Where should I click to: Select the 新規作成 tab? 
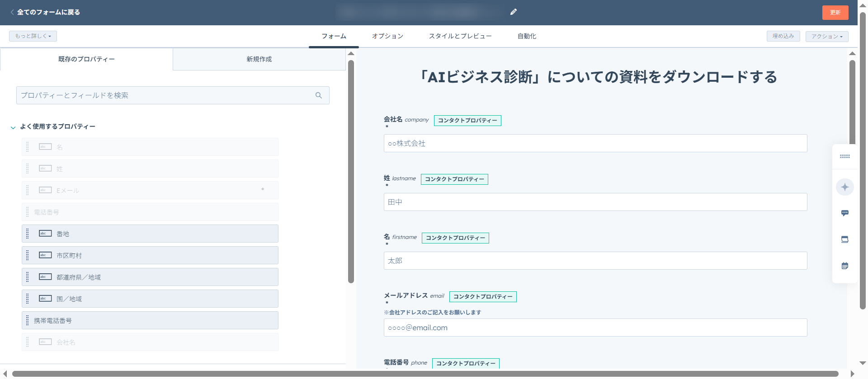pyautogui.click(x=259, y=59)
